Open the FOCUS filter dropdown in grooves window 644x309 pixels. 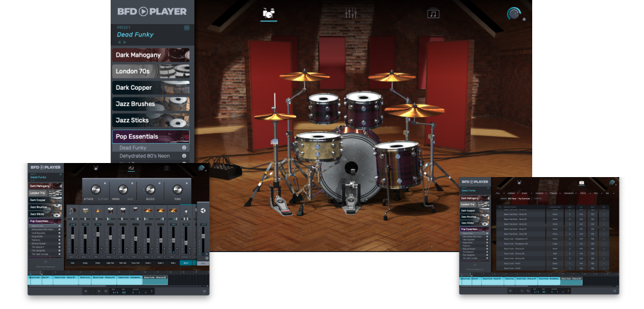click(x=585, y=193)
